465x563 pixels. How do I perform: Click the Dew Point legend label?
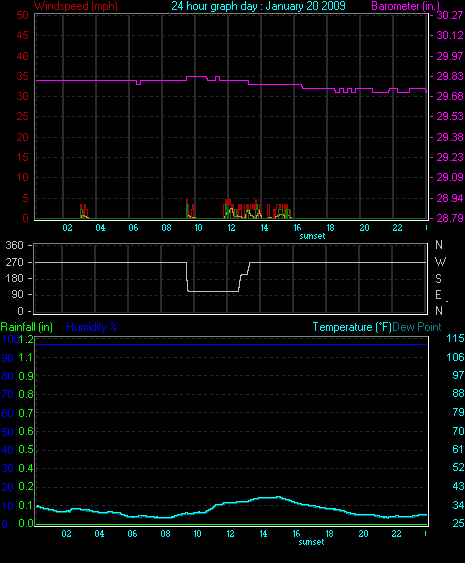tap(417, 327)
